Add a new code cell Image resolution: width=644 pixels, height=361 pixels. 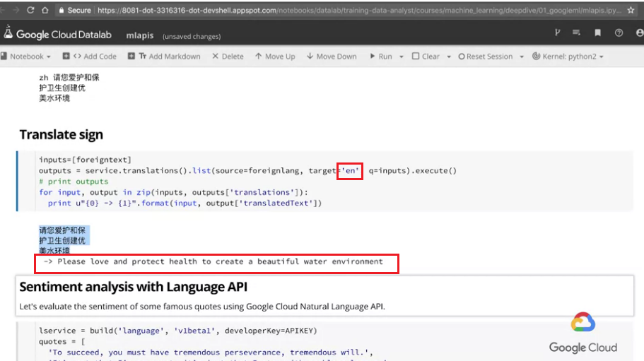pyautogui.click(x=90, y=57)
